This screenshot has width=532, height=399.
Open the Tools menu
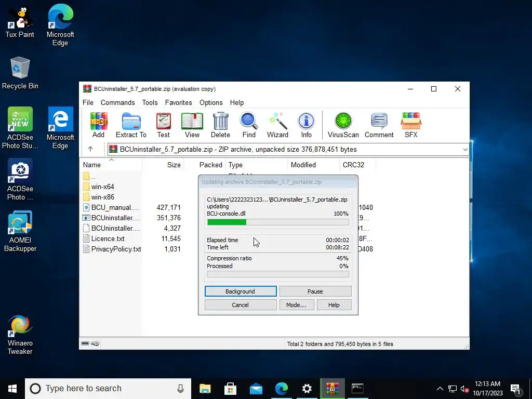tap(150, 102)
